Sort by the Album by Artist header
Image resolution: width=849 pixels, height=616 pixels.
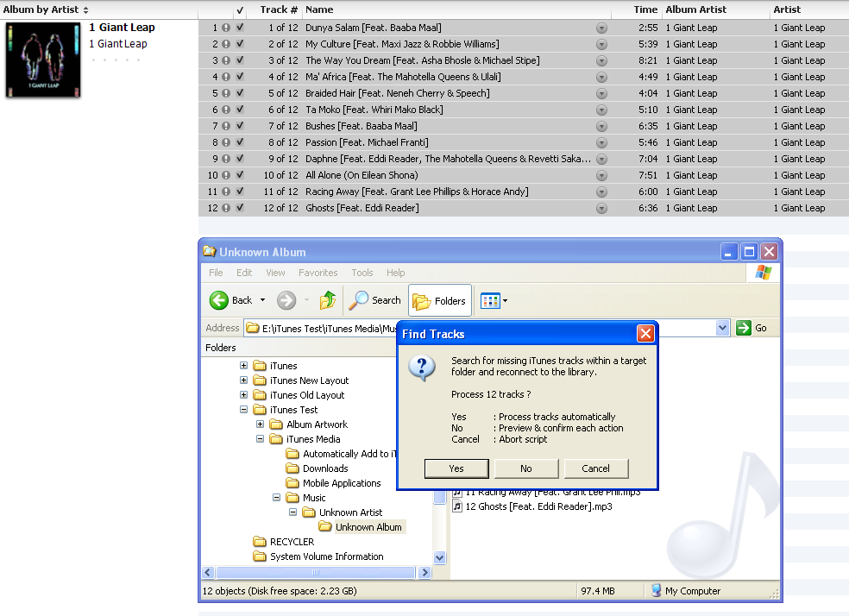click(46, 9)
